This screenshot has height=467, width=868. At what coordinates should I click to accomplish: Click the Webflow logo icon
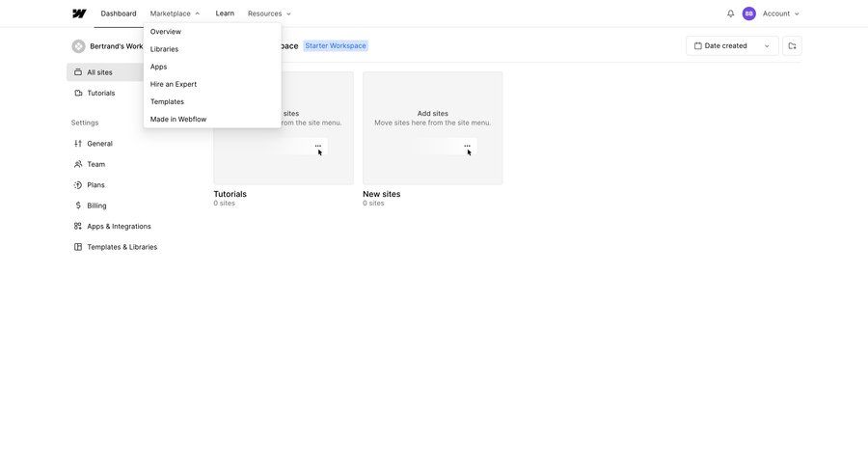[x=79, y=14]
